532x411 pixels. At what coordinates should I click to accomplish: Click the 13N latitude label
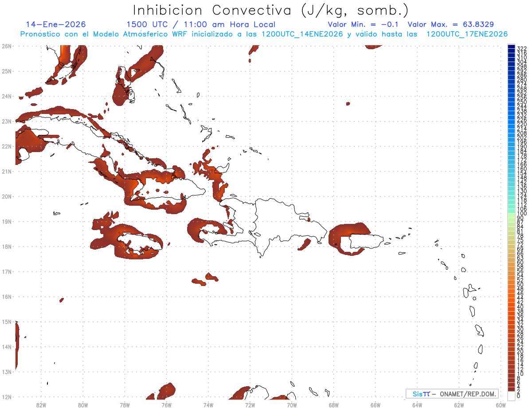click(x=6, y=372)
